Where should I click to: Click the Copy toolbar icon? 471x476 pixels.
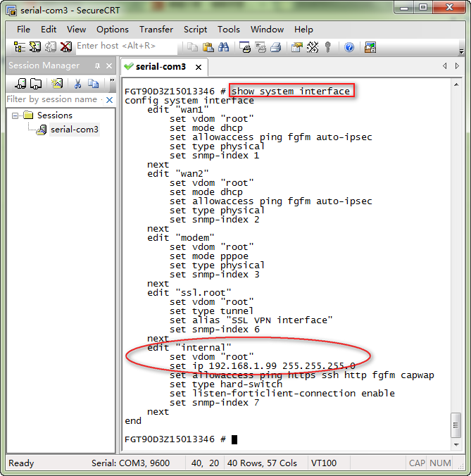192,47
